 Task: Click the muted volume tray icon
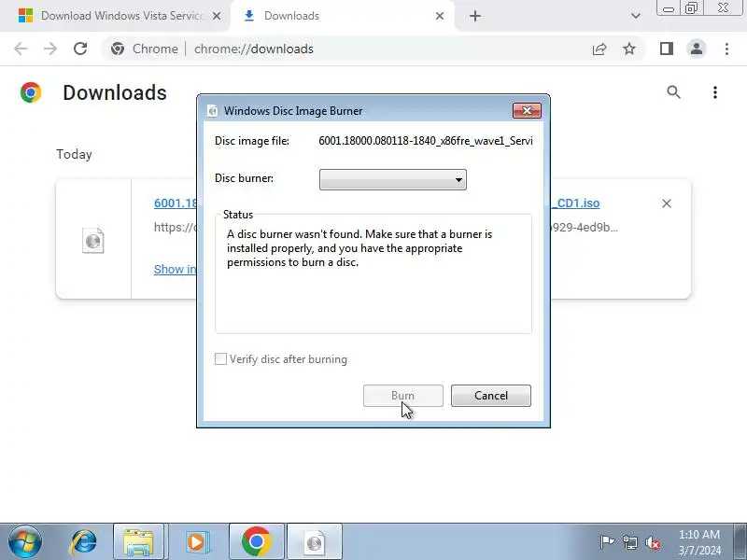pos(652,542)
